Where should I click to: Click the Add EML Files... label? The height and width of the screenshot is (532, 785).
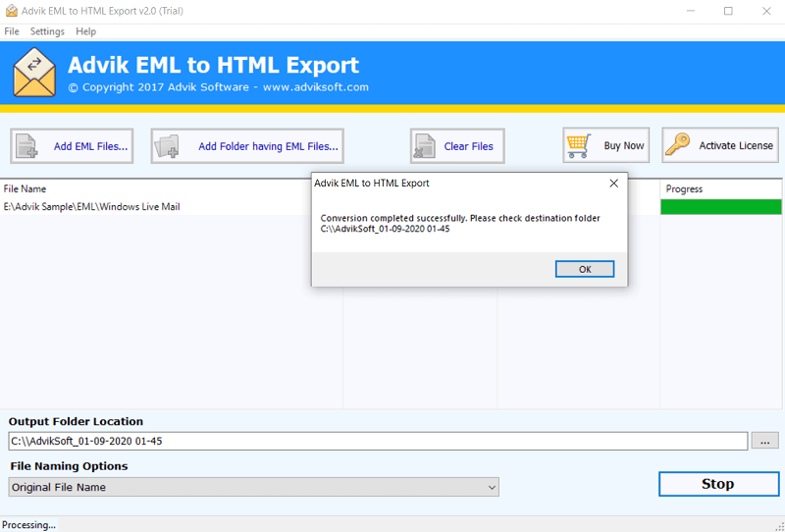coord(90,146)
